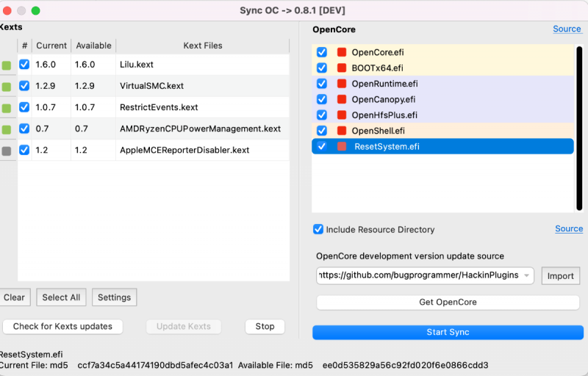Screen dimensions: 588x376
Task: Click the gray status square for AppleMCEReporterDisabler row
Action: [x=7, y=151]
